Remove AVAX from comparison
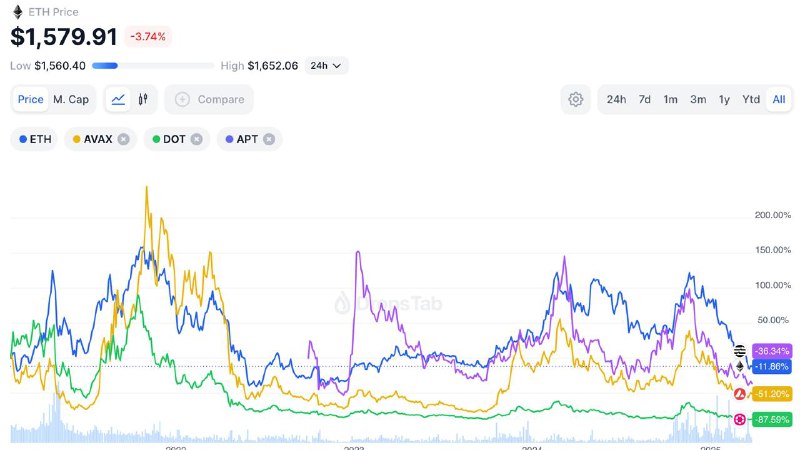800x450 pixels. tap(123, 139)
